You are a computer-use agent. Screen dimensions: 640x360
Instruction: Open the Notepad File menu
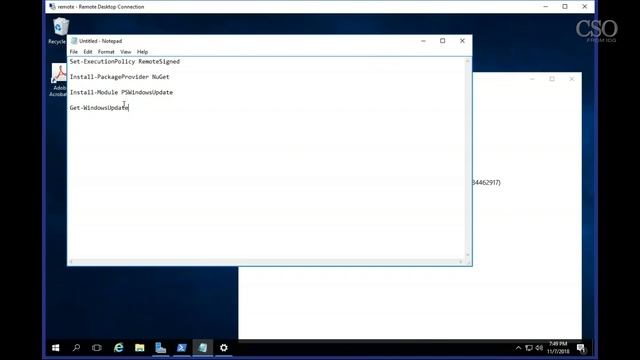tap(73, 52)
